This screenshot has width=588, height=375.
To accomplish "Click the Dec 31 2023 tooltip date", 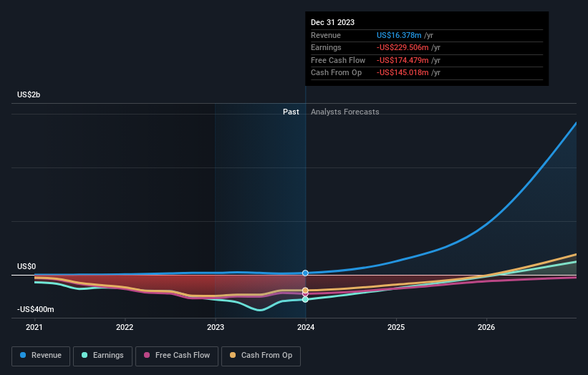I will click(x=332, y=22).
